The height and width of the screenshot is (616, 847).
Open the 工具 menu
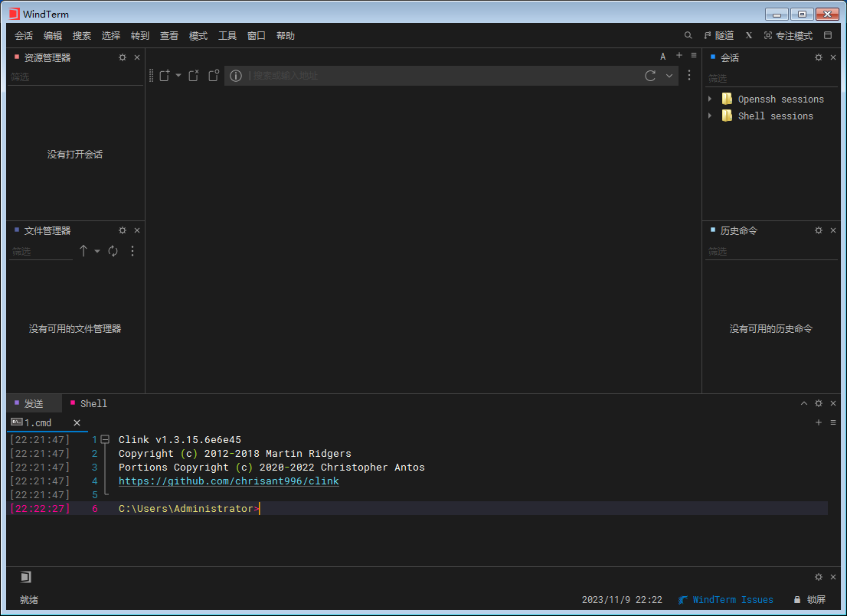click(227, 36)
